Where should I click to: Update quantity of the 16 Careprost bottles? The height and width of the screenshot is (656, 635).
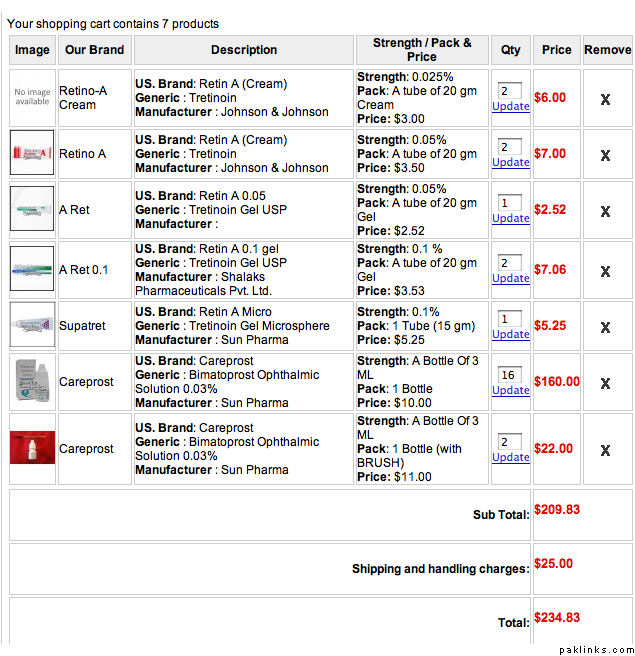[x=510, y=390]
